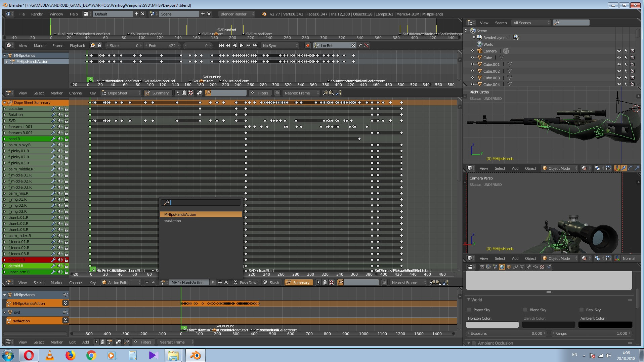
Task: Insert keyframes with the key icon
Action: tap(360, 45)
